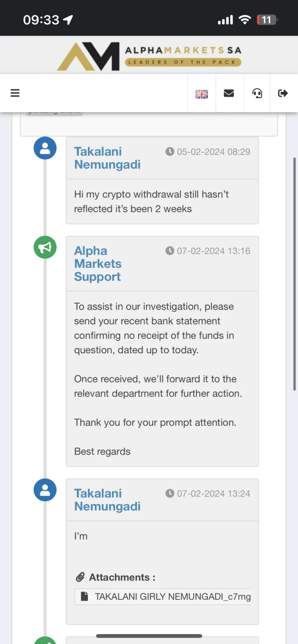Image resolution: width=298 pixels, height=644 pixels.
Task: Click the 07-02-2024 13:24 timestamp
Action: click(213, 494)
